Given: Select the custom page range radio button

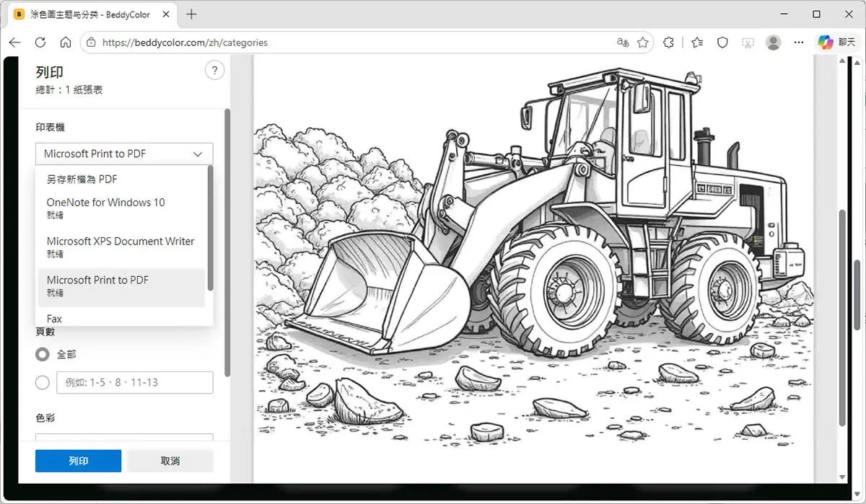Looking at the screenshot, I should click(x=43, y=382).
